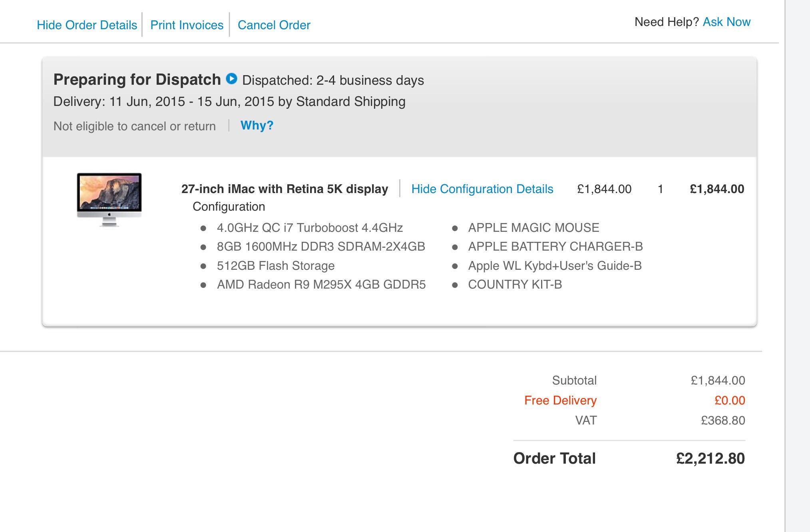The width and height of the screenshot is (810, 532).
Task: Hide Configuration Details for the iMac
Action: [x=482, y=189]
